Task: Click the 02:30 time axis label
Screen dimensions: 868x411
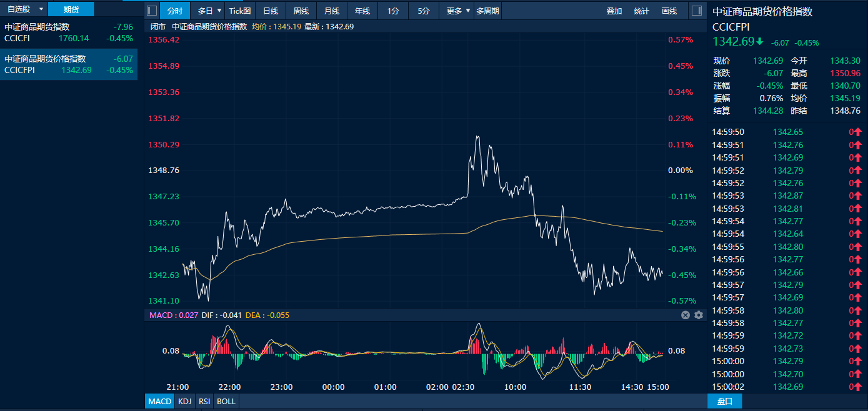Action: coord(463,387)
